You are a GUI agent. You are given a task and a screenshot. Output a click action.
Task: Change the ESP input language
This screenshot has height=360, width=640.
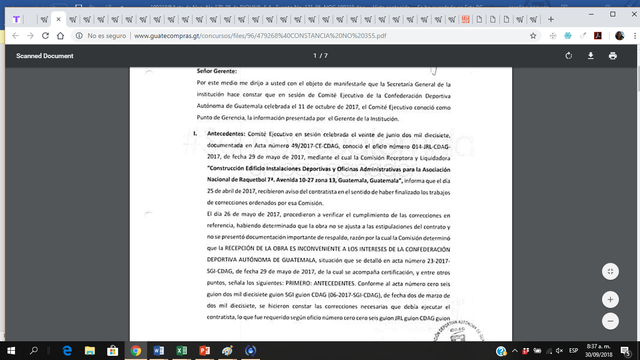[x=573, y=351]
